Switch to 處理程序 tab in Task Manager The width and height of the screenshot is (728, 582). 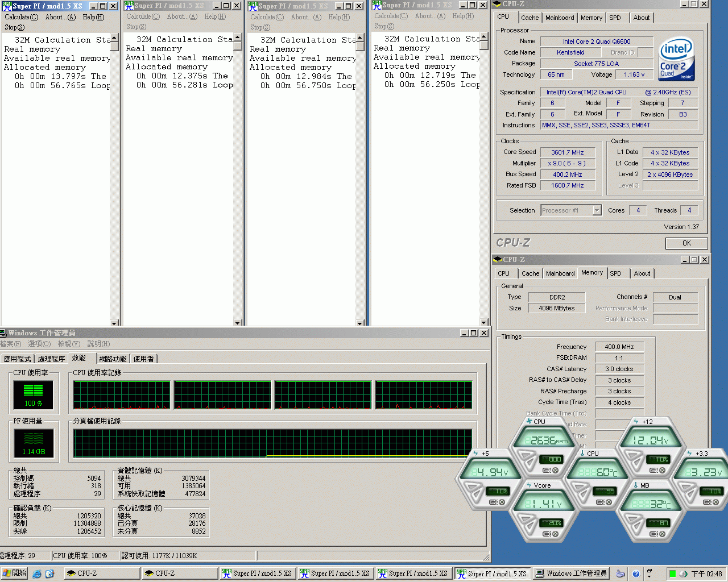[51, 359]
